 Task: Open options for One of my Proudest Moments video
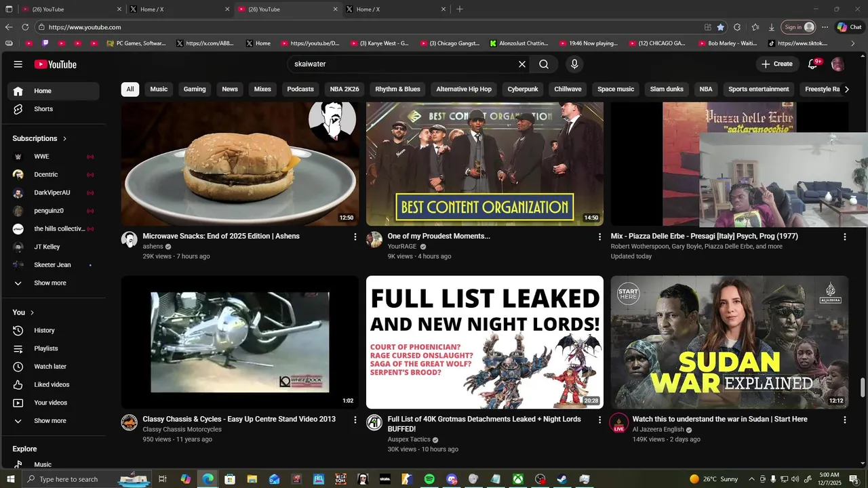click(x=599, y=237)
